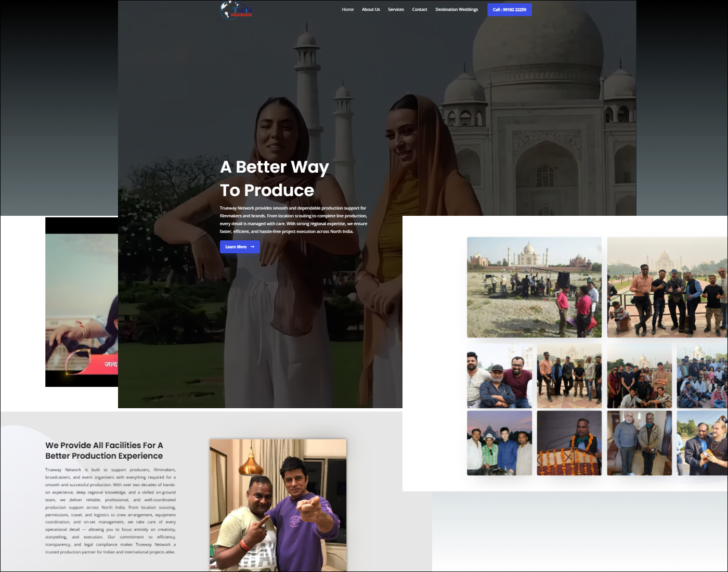The image size is (728, 572).
Task: Click the 'A Better Way To Produce' heading
Action: coord(274,178)
